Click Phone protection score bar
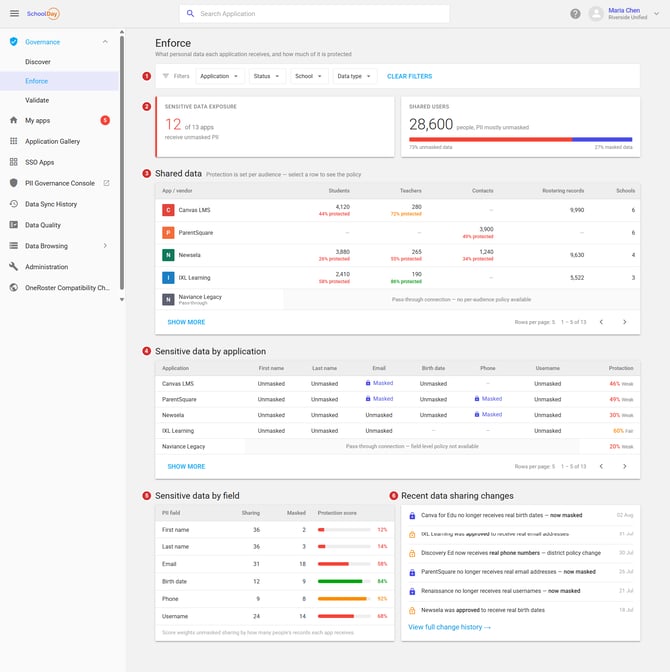The width and height of the screenshot is (670, 672). (x=344, y=599)
